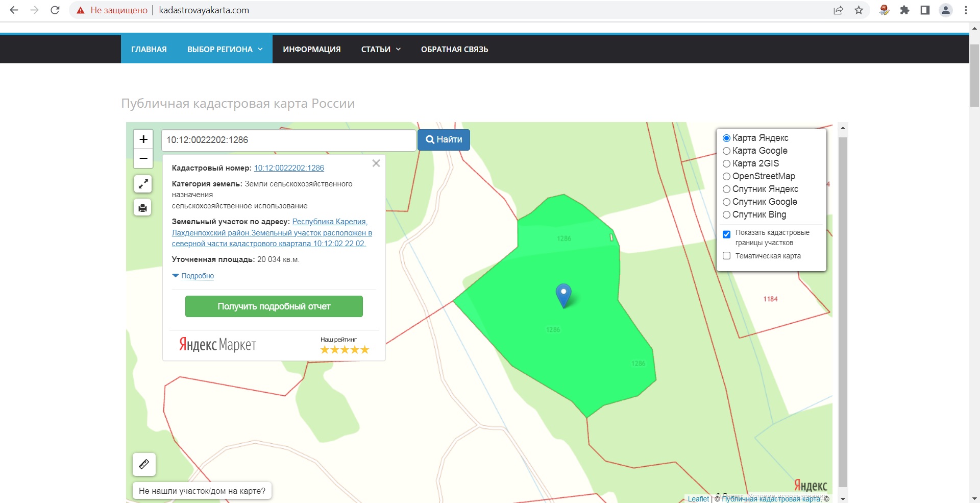The height and width of the screenshot is (503, 980).
Task: Focus the cadastral number search field
Action: pyautogui.click(x=288, y=140)
